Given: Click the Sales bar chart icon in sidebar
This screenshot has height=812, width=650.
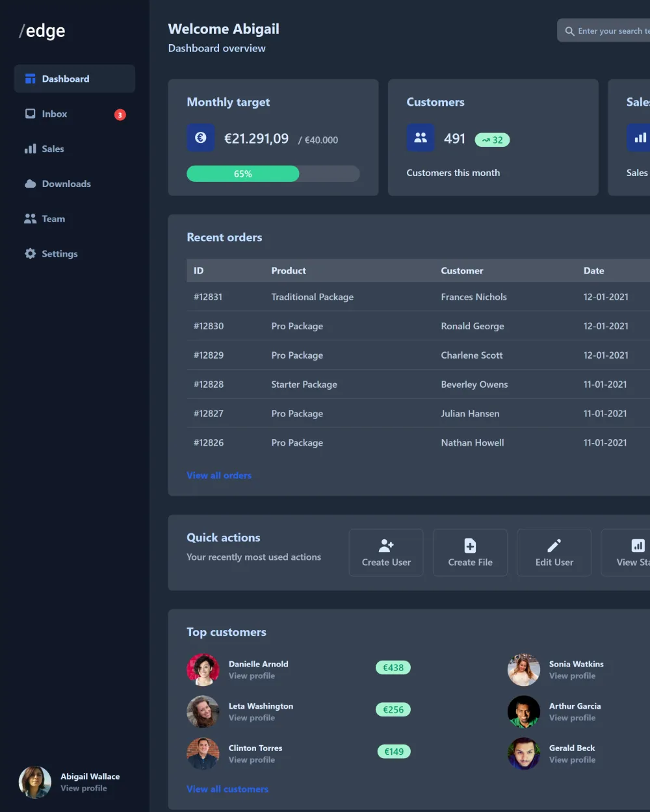Looking at the screenshot, I should [30, 149].
